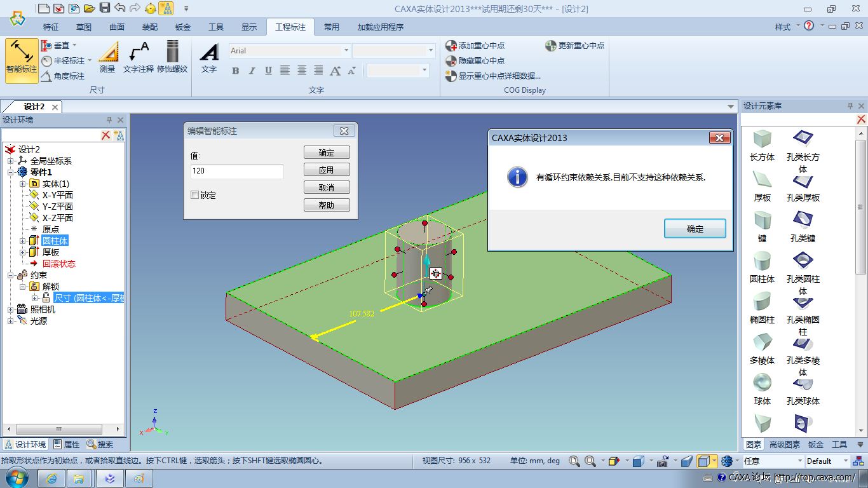The height and width of the screenshot is (488, 868).
Task: Open the 特征 ribbon tab
Action: click(51, 27)
